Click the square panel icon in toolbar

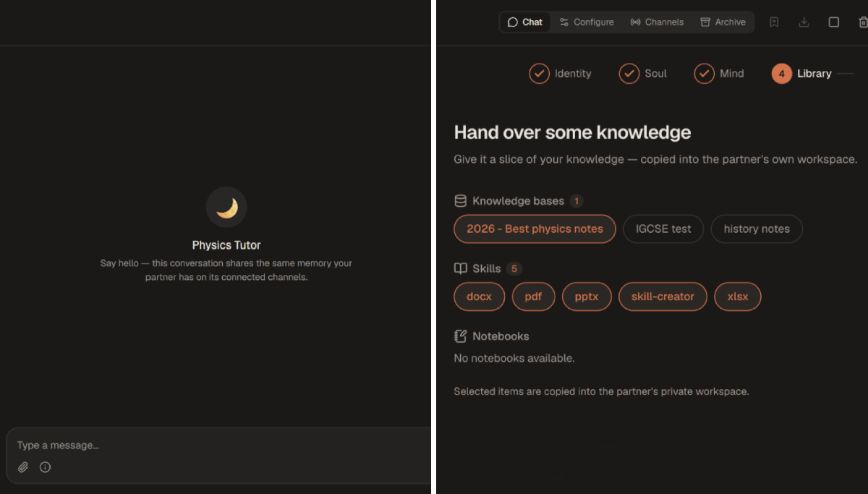(x=833, y=22)
